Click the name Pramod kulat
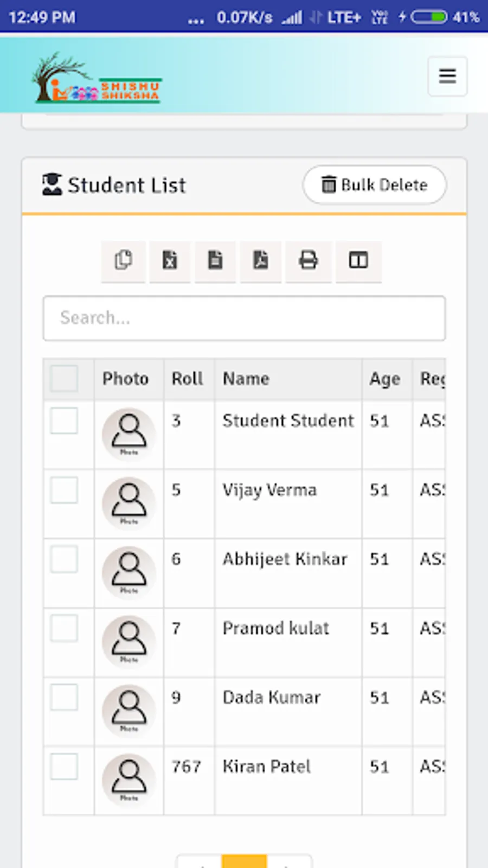This screenshot has height=868, width=488. pyautogui.click(x=275, y=628)
